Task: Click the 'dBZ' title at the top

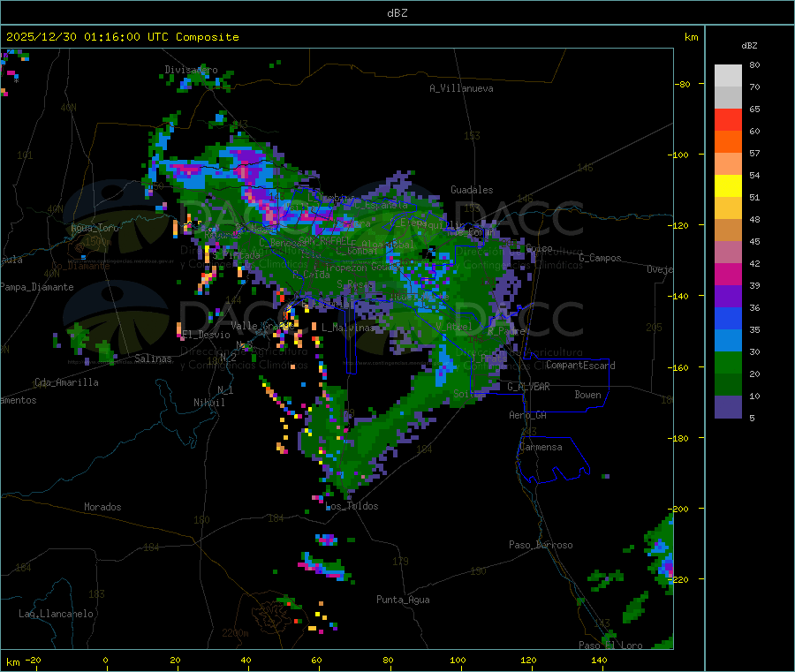Action: coord(397,13)
